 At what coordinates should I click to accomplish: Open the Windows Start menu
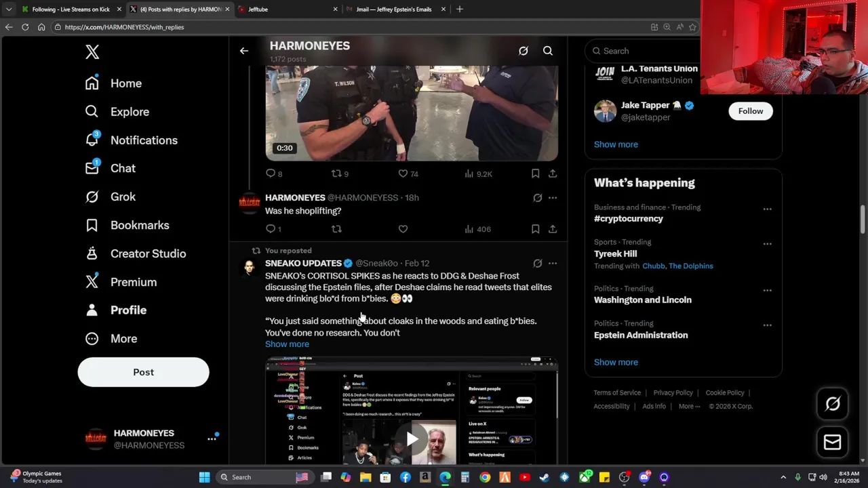coord(204,477)
